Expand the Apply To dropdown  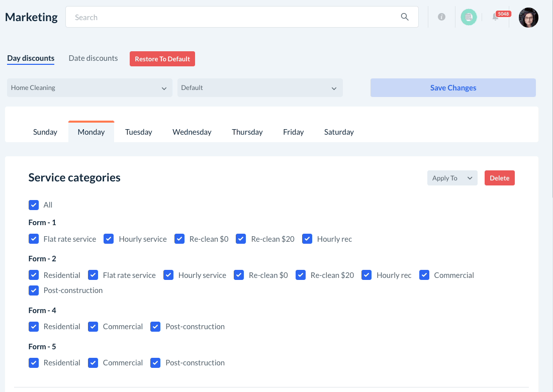tap(452, 178)
